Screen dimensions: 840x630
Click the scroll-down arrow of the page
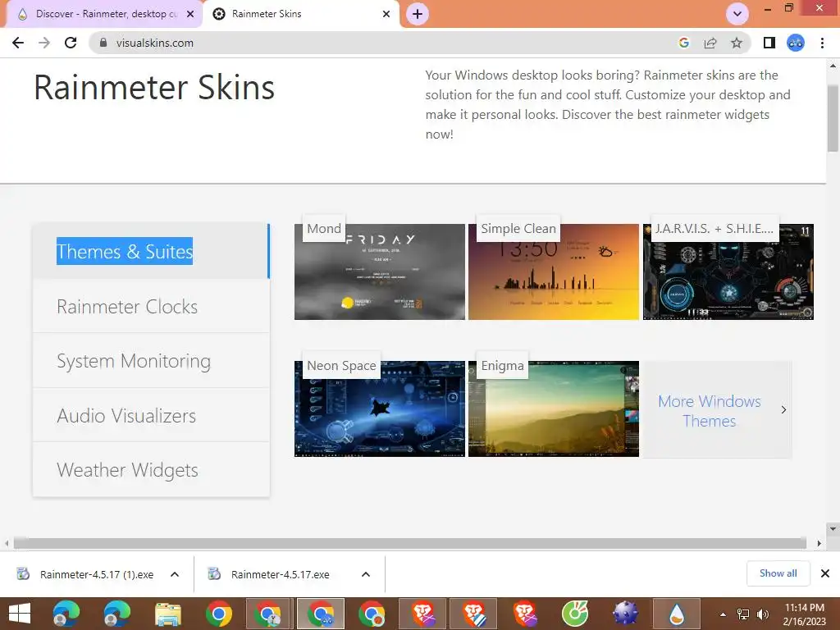pyautogui.click(x=833, y=529)
